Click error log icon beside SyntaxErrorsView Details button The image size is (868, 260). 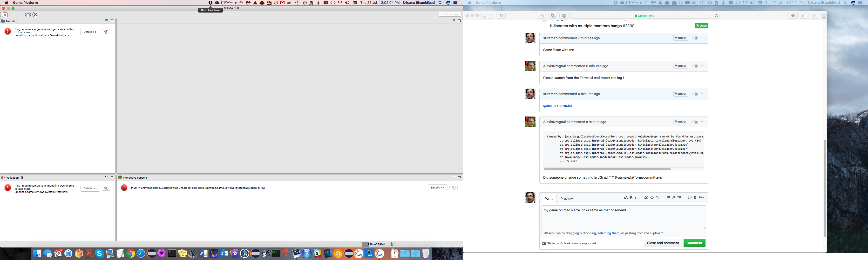[x=106, y=188]
